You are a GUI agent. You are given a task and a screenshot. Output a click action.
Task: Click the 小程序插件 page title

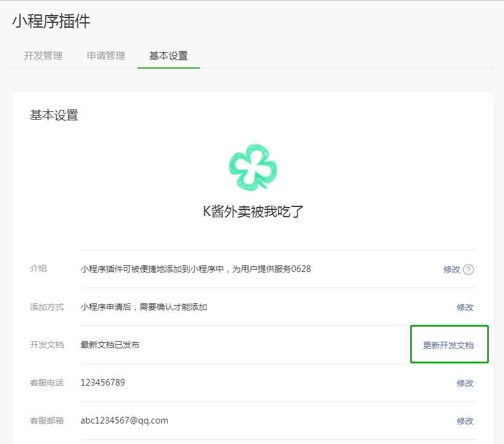pos(51,22)
